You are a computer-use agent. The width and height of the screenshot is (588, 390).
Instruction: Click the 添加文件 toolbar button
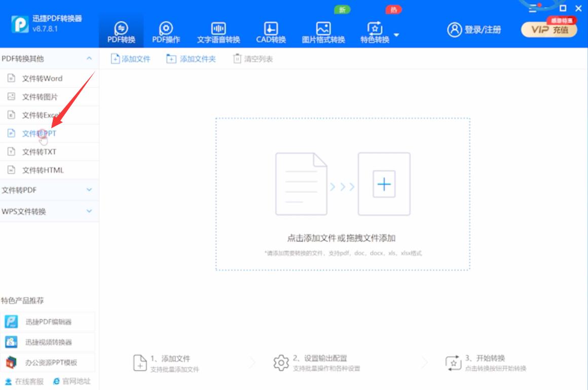click(x=130, y=59)
